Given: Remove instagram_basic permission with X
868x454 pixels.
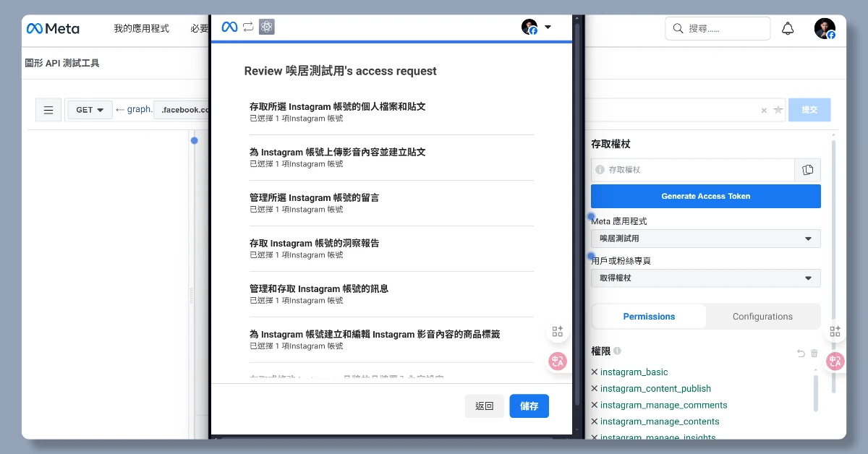Looking at the screenshot, I should (595, 372).
